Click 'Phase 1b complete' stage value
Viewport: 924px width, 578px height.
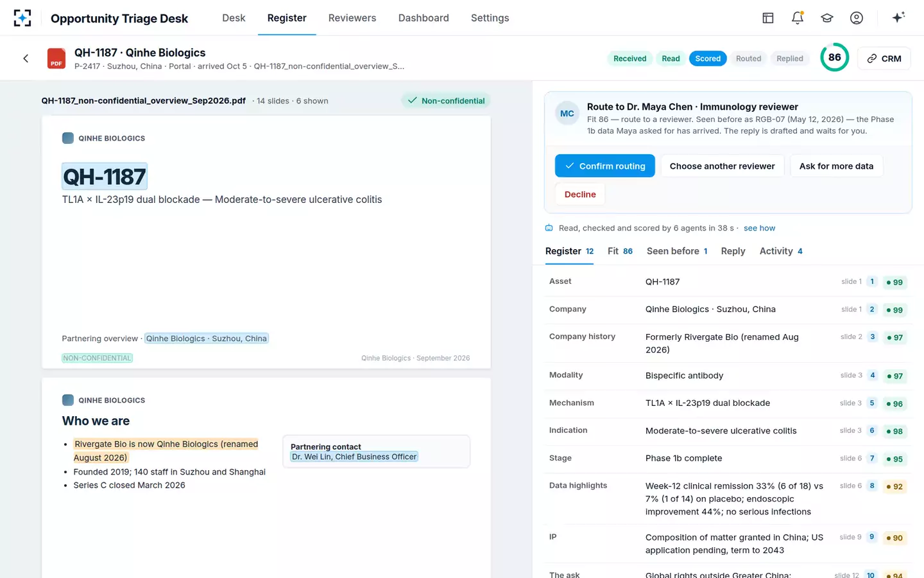(683, 458)
